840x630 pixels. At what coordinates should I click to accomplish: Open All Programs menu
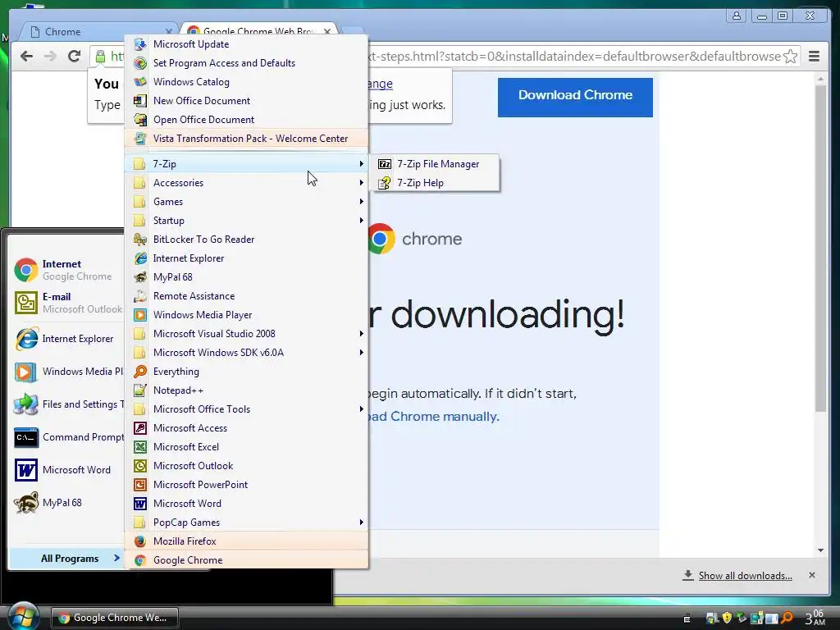(66, 558)
